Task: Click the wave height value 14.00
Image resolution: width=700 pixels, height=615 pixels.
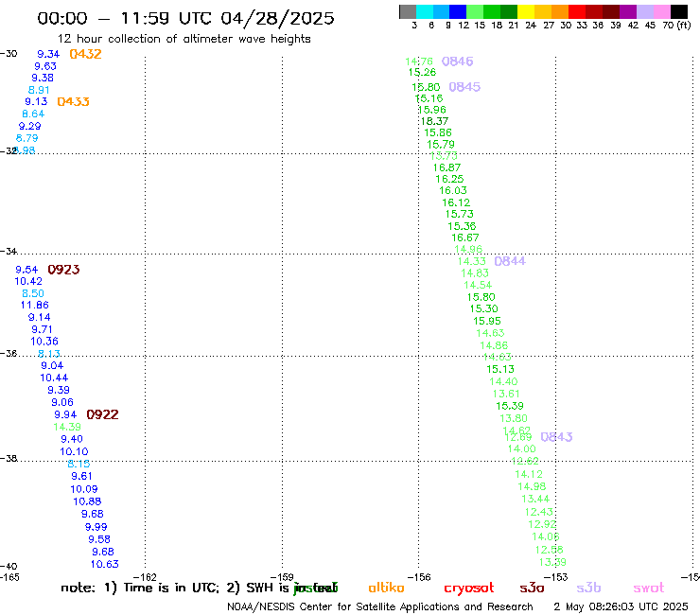Action: (x=521, y=448)
